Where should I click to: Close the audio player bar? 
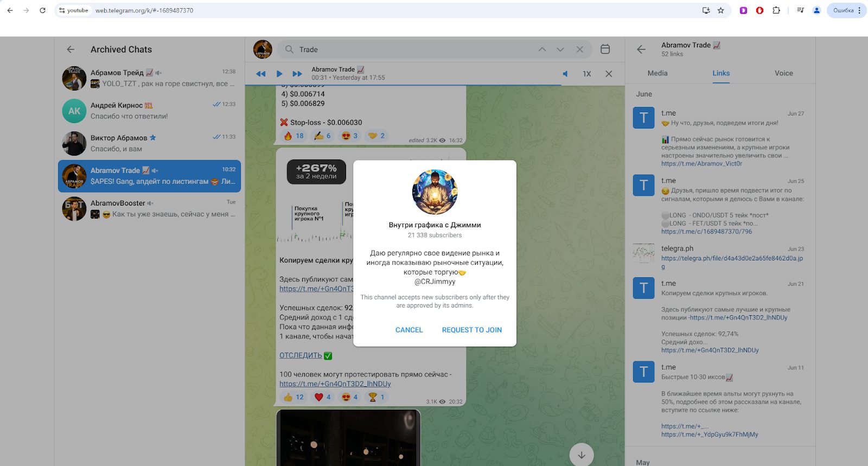(609, 74)
